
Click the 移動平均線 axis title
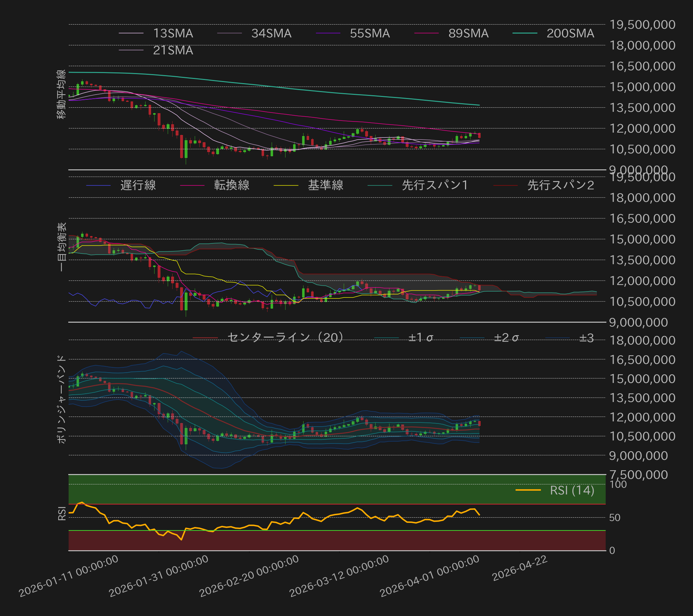61,94
